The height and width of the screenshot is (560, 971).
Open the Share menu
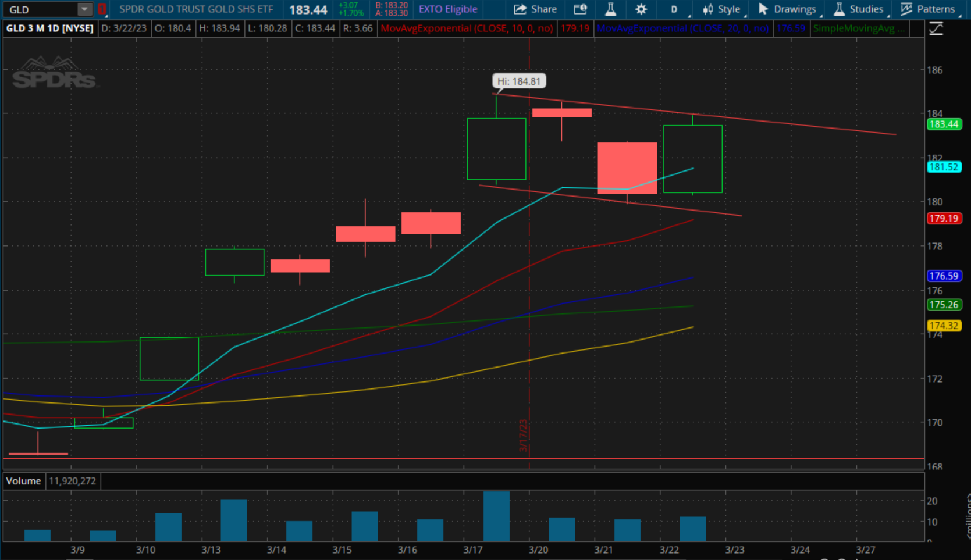[535, 9]
